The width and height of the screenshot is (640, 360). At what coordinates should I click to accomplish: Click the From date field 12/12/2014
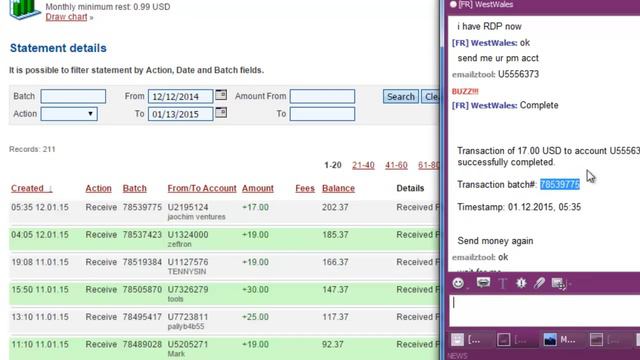point(180,97)
